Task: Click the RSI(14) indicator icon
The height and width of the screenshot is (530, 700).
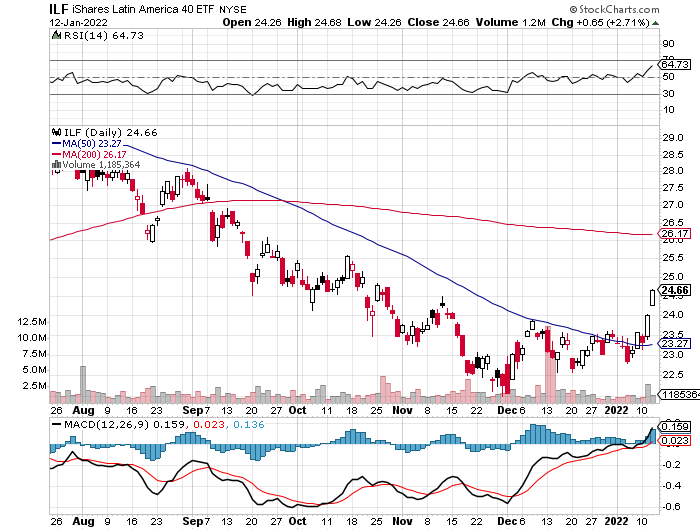Action: tap(56, 35)
